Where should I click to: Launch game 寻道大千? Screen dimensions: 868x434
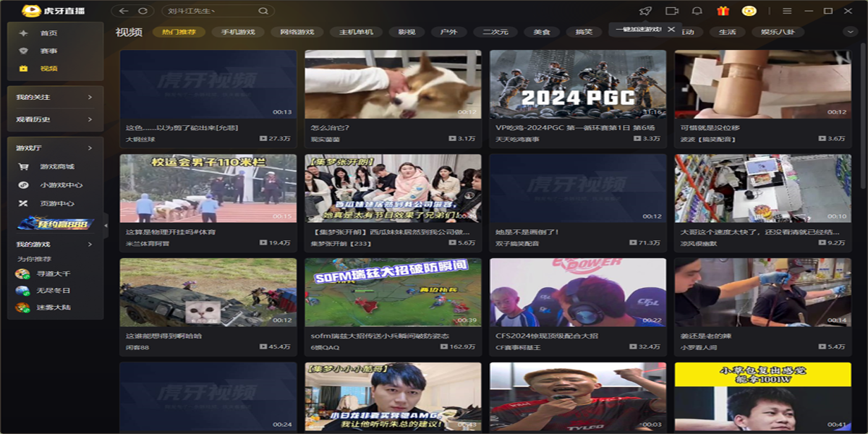(x=55, y=273)
